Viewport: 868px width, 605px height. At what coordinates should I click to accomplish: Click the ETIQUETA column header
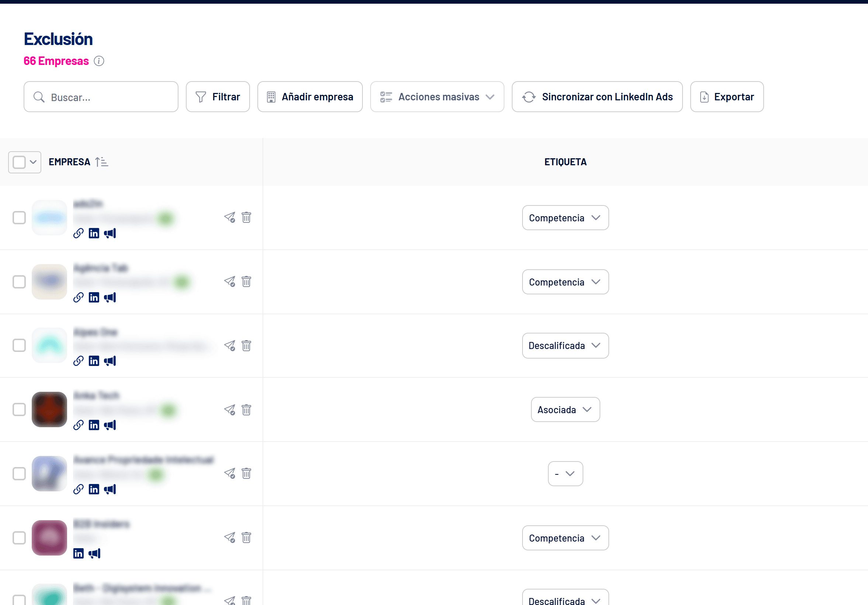pos(565,162)
